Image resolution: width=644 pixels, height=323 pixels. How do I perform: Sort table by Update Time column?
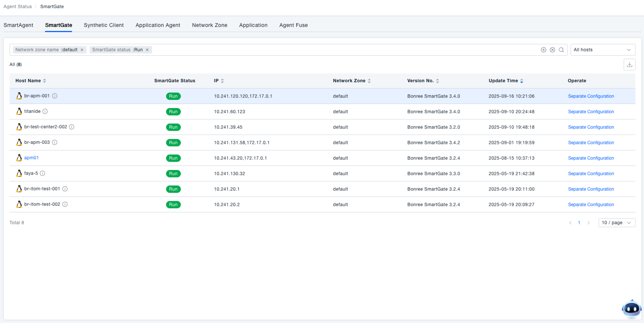[x=506, y=81]
